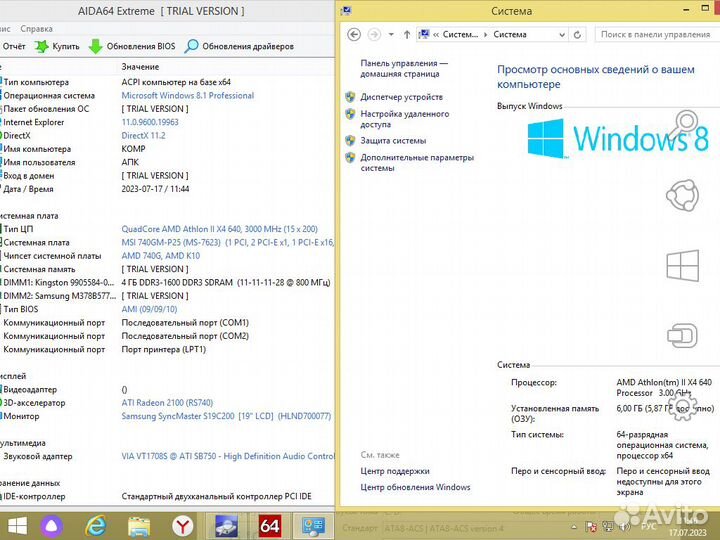The image size is (720, 540).
Task: Select Последовательный порт (COM2) value
Action: (x=185, y=336)
